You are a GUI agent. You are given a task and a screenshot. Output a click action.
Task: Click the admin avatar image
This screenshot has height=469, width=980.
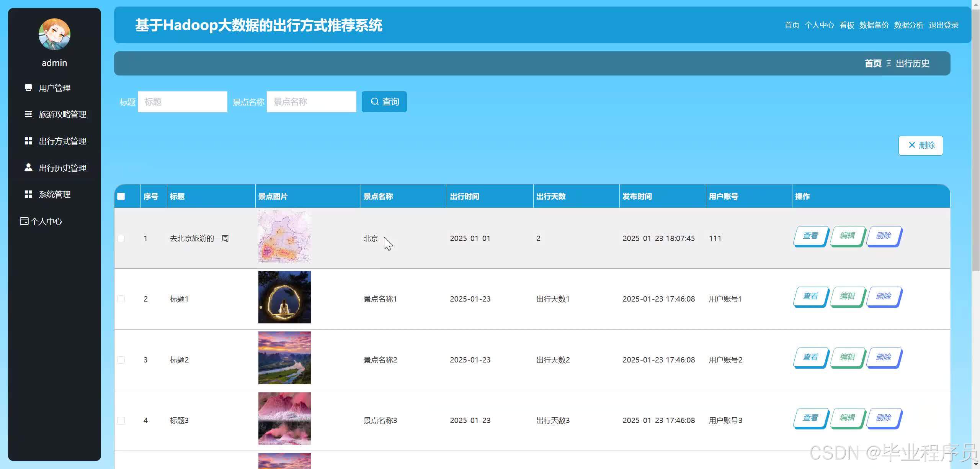click(x=54, y=34)
